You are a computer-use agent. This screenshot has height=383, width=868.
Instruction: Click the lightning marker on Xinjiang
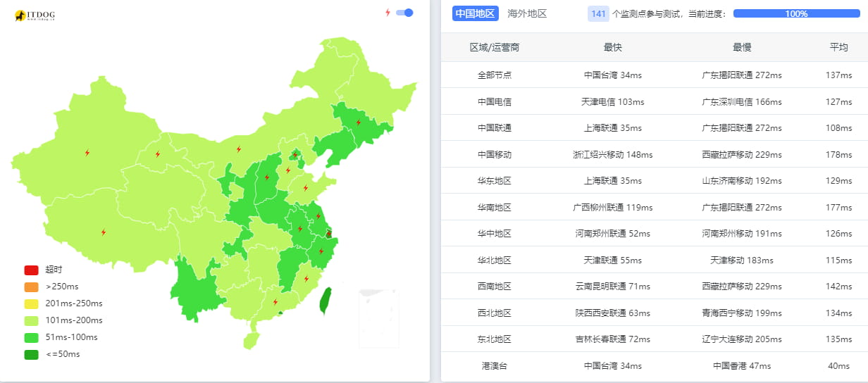[87, 152]
